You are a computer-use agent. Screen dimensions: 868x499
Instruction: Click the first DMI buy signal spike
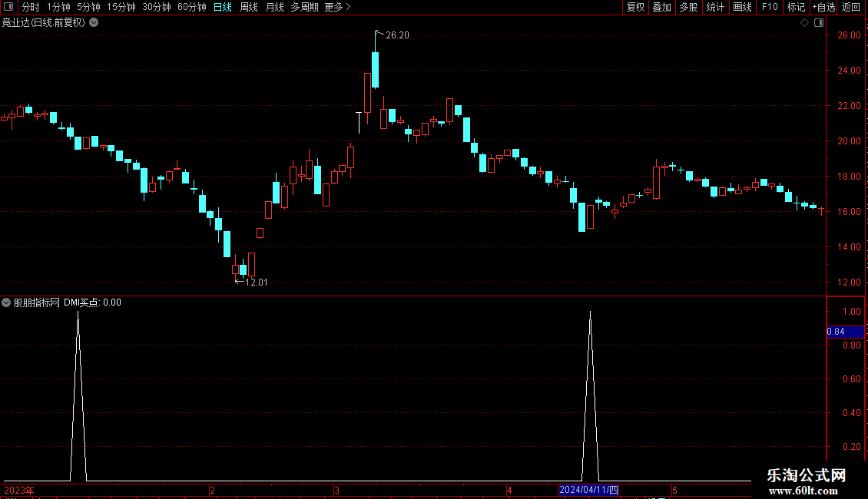(x=78, y=395)
